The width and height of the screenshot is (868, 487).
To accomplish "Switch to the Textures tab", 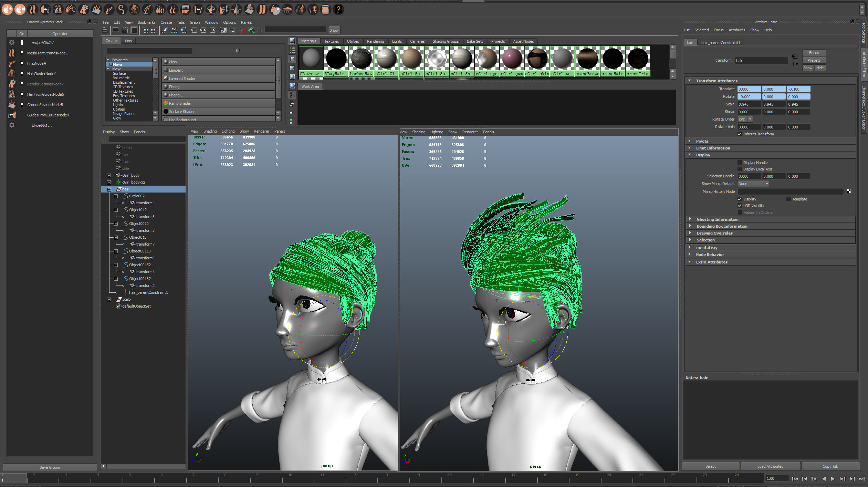I will point(331,41).
